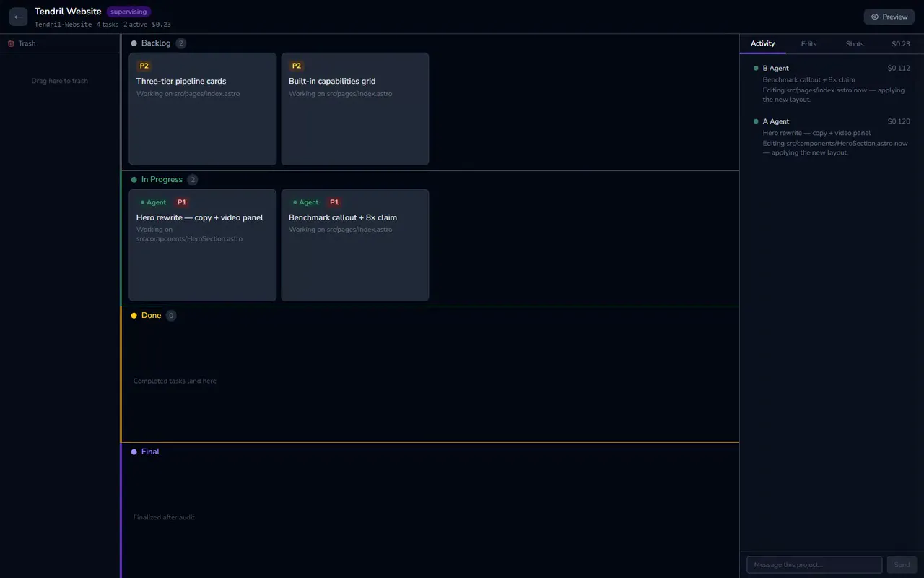Click P2 badge on Built-in capabilities card
The width and height of the screenshot is (924, 578).
pyautogui.click(x=297, y=66)
